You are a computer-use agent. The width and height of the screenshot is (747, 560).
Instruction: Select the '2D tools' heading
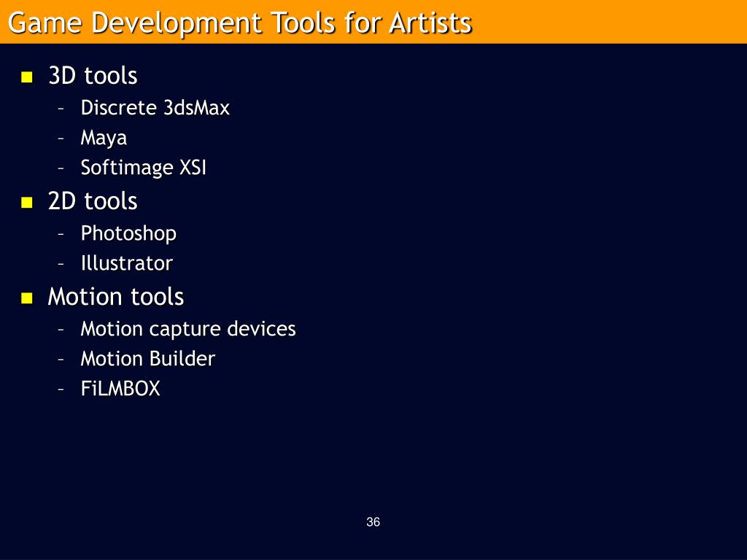coord(93,201)
